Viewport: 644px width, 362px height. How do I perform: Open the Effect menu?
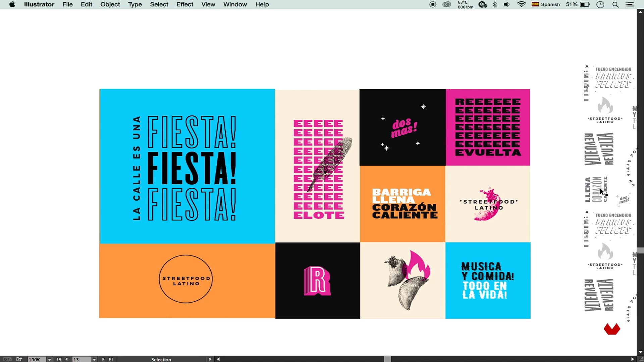point(185,4)
